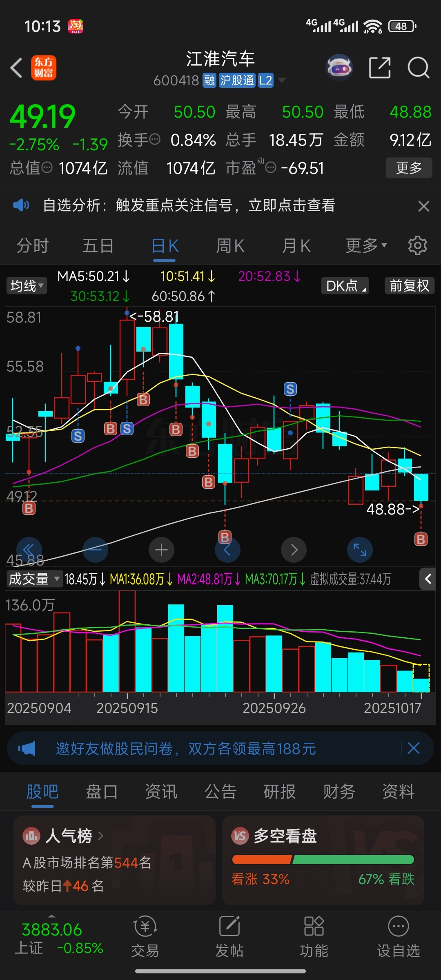This screenshot has width=441, height=980.
Task: Tap the blue S sell marker at top
Action: (290, 389)
